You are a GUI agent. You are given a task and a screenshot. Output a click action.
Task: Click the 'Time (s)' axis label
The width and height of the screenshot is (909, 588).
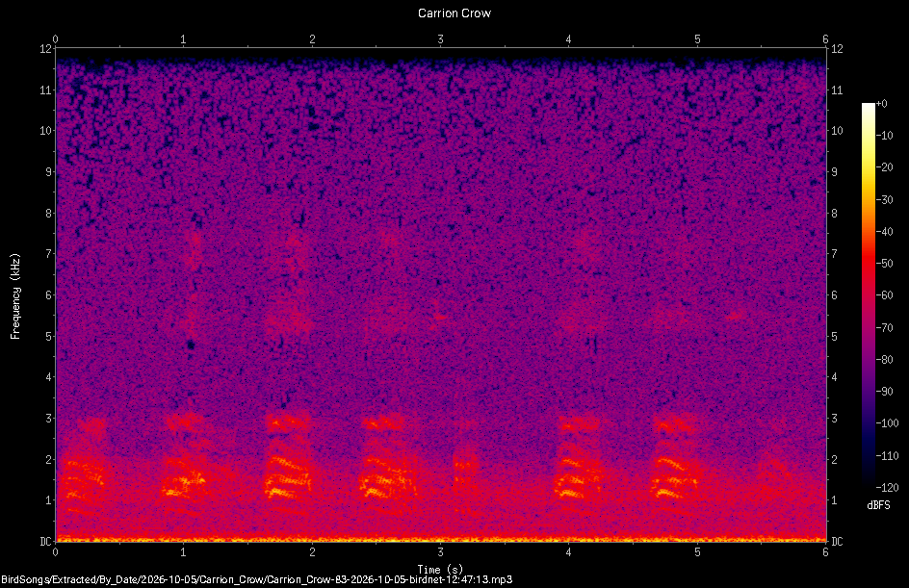click(x=440, y=569)
